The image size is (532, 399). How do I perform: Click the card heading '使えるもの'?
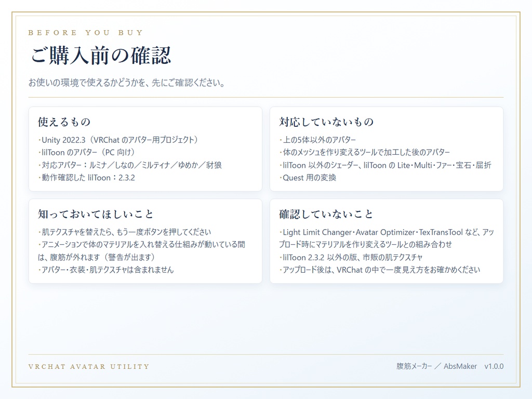point(64,122)
